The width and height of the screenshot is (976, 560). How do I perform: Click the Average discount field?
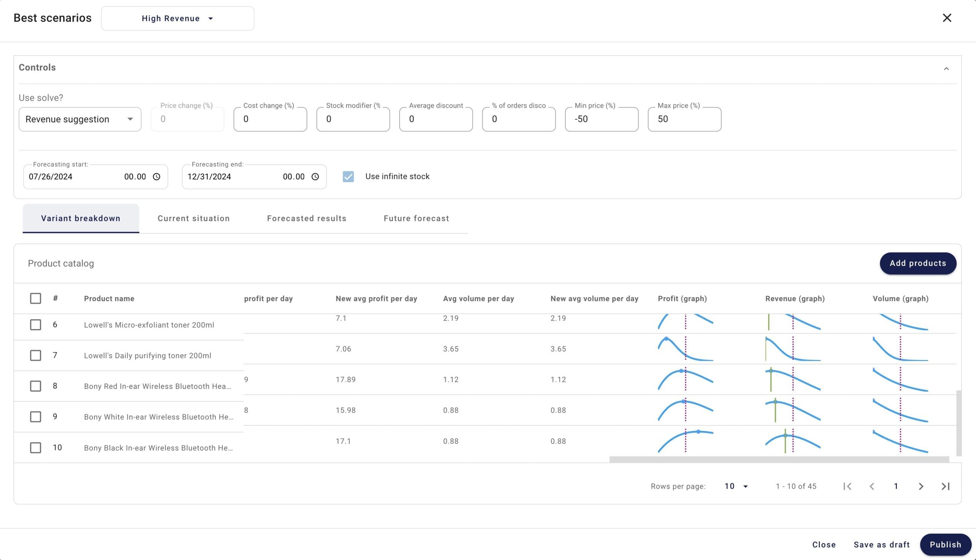coord(436,119)
